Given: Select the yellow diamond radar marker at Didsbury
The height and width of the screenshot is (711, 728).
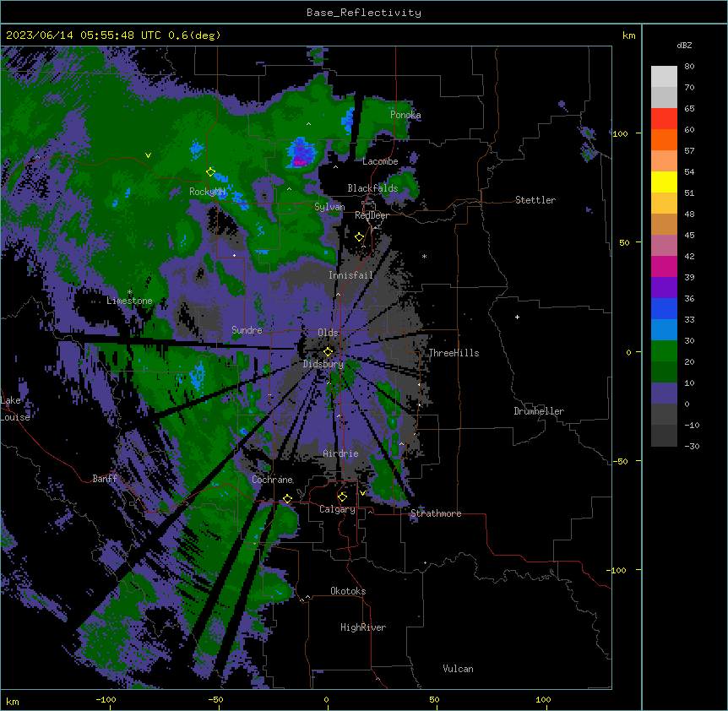Looking at the screenshot, I should pyautogui.click(x=328, y=351).
